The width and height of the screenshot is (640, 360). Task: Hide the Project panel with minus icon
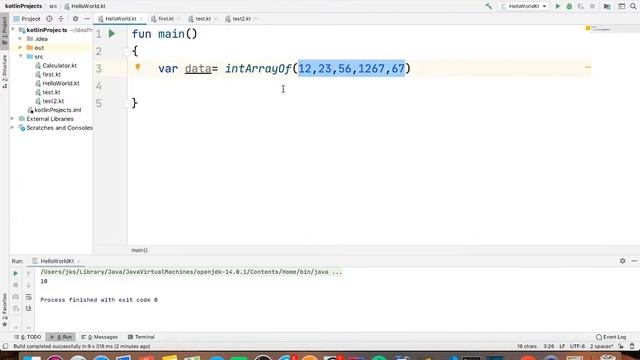click(x=87, y=19)
